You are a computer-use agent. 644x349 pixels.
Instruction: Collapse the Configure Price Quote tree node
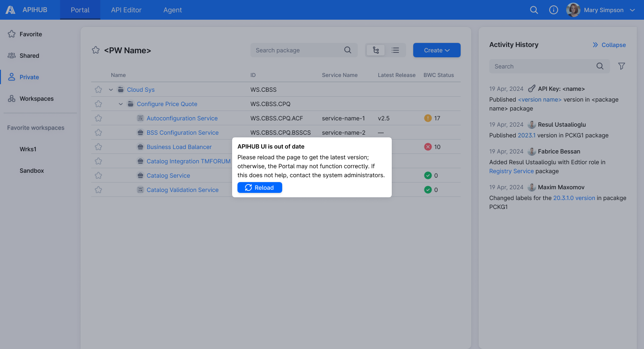click(x=121, y=104)
